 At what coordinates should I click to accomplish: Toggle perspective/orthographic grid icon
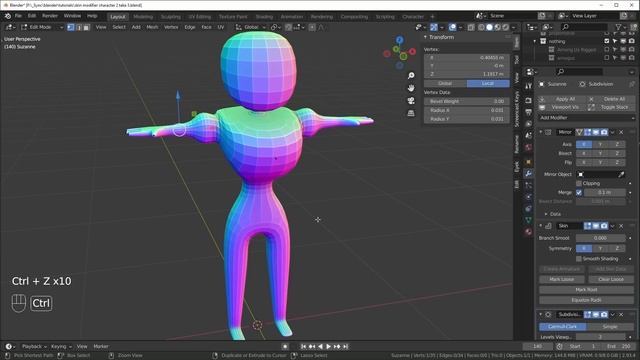pyautogui.click(x=411, y=113)
